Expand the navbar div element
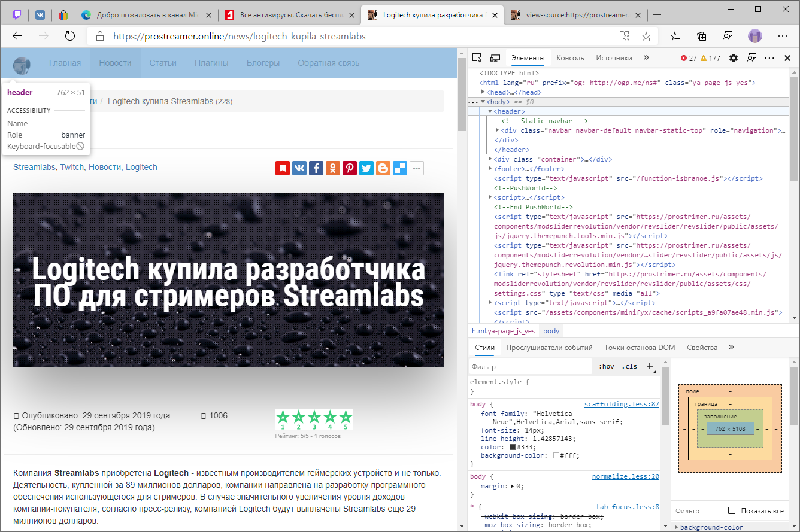 [x=497, y=130]
